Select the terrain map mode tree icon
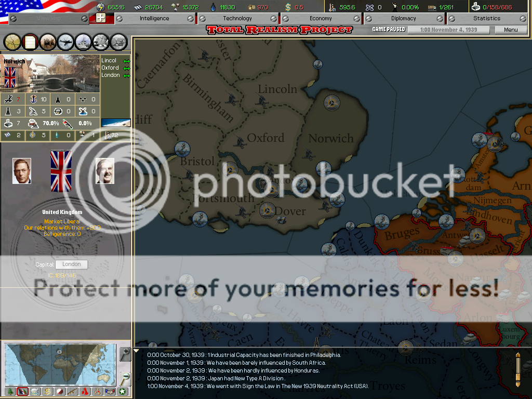Screen dimensions: 532x399 [10, 392]
